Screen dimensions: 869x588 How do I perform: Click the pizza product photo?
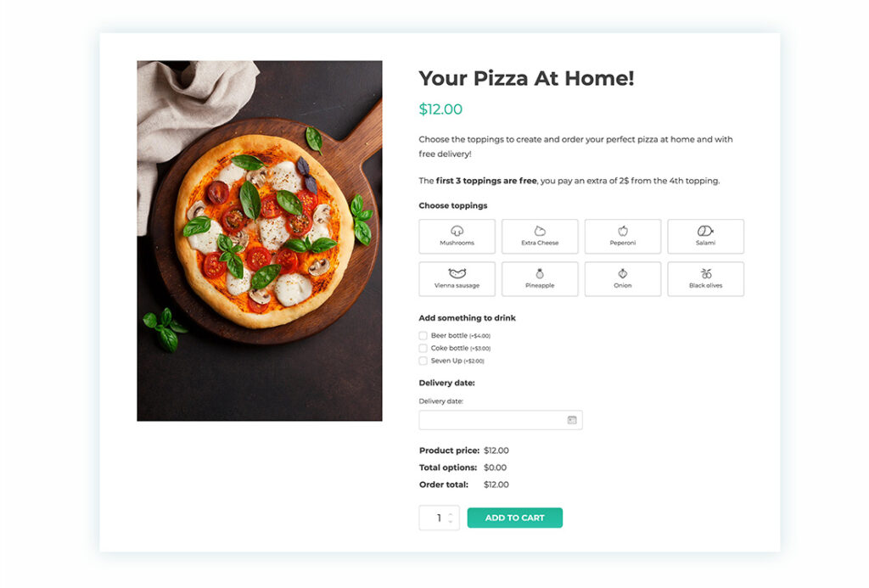point(259,240)
